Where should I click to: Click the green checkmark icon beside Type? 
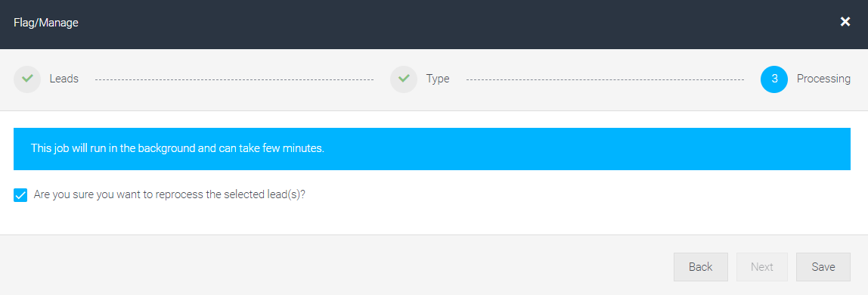click(x=404, y=79)
